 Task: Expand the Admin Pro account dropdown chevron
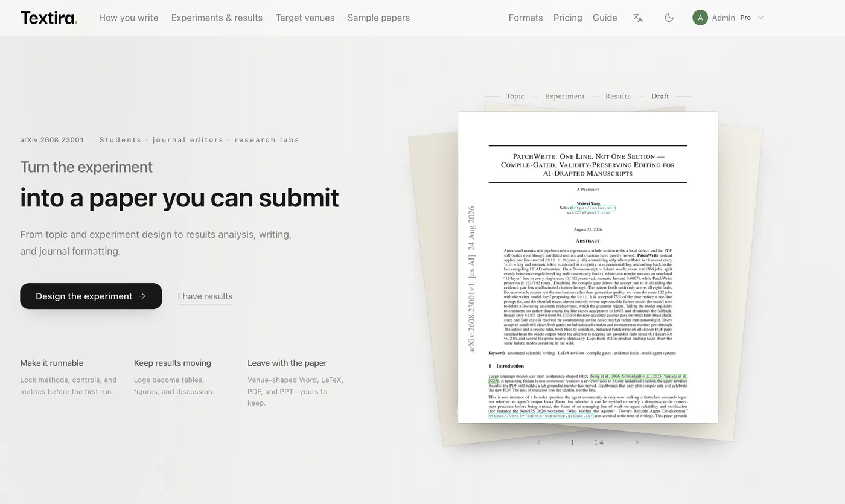[x=760, y=18]
